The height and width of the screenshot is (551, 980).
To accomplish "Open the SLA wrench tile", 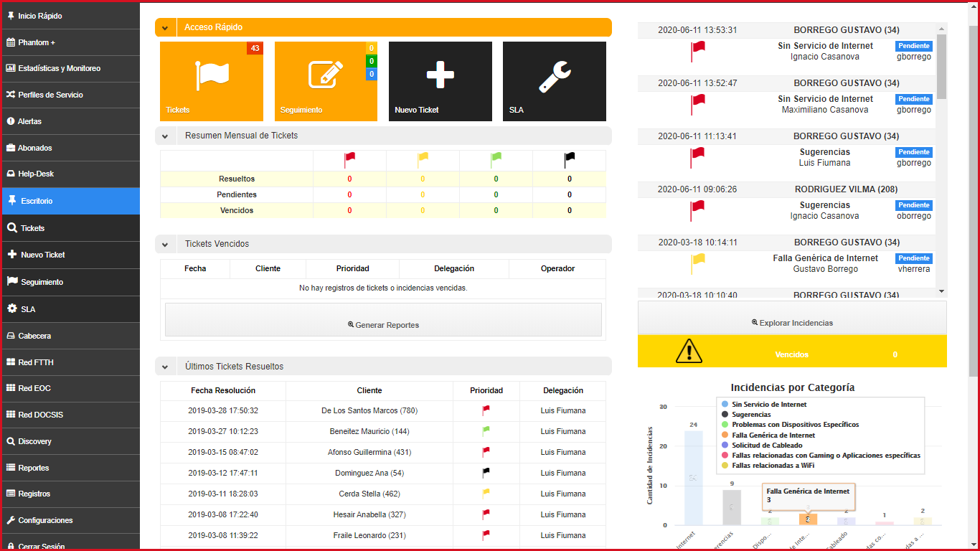I will (554, 80).
